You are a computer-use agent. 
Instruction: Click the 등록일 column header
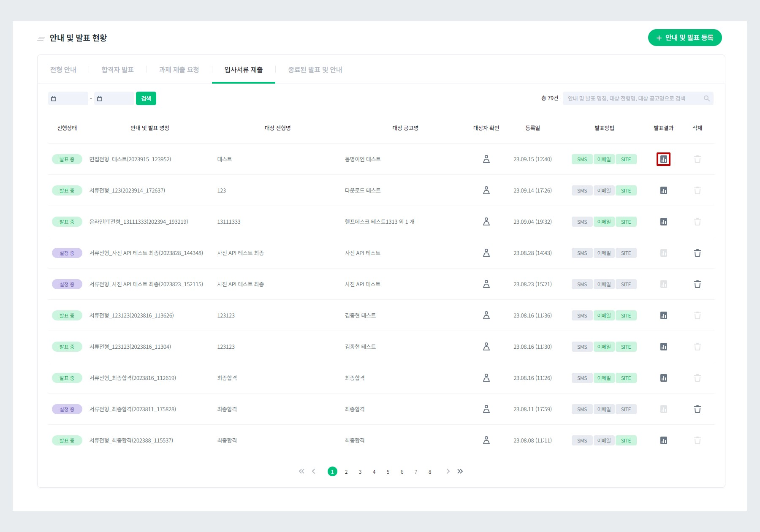pos(532,128)
